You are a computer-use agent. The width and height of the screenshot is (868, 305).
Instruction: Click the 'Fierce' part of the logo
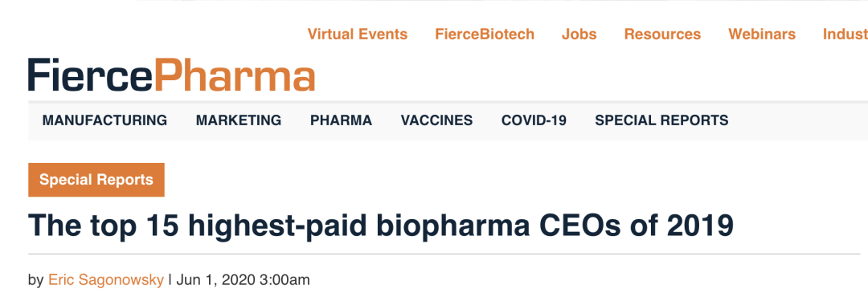pos(92,75)
